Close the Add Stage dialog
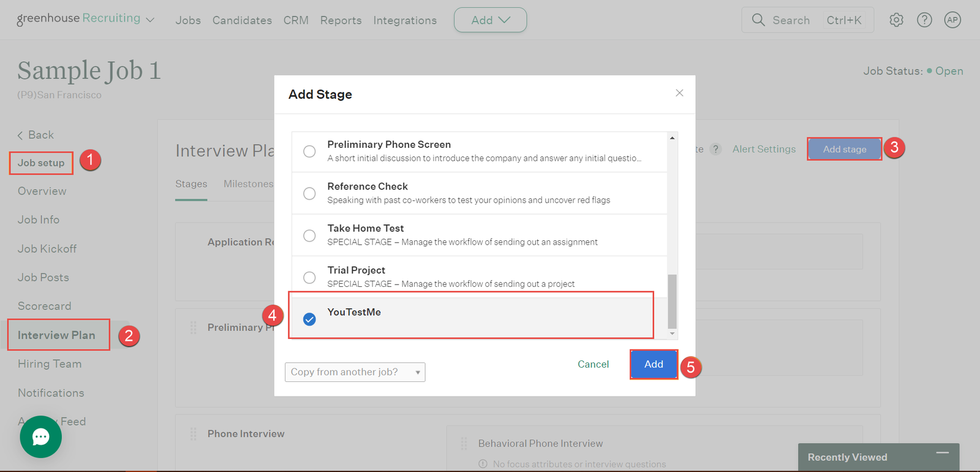Screen dimensions: 980x472 [x=679, y=93]
